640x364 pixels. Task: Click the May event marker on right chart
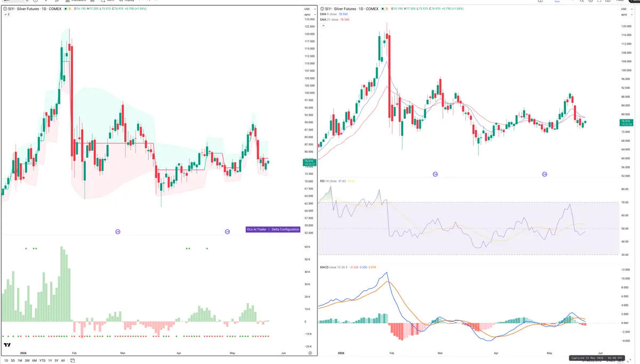(545, 174)
